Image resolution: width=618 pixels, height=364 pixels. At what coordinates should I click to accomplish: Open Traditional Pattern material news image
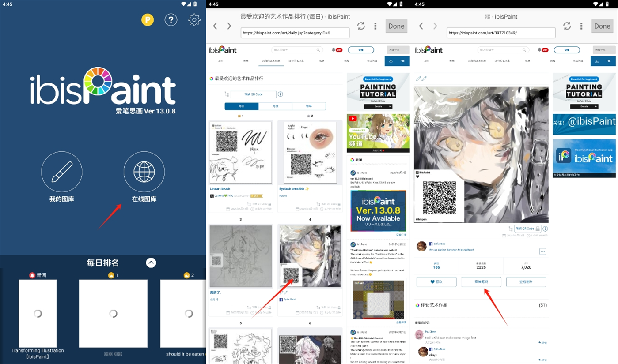tap(378, 300)
